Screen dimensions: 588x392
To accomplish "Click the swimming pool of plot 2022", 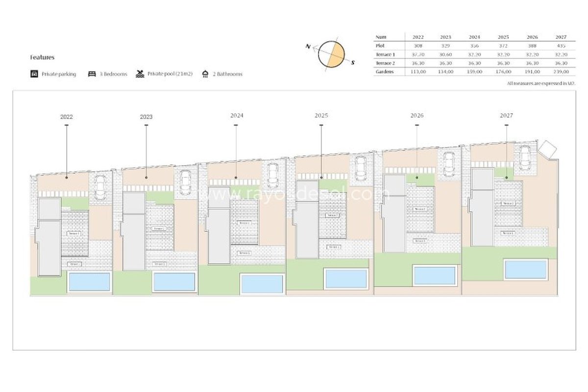I will (89, 282).
